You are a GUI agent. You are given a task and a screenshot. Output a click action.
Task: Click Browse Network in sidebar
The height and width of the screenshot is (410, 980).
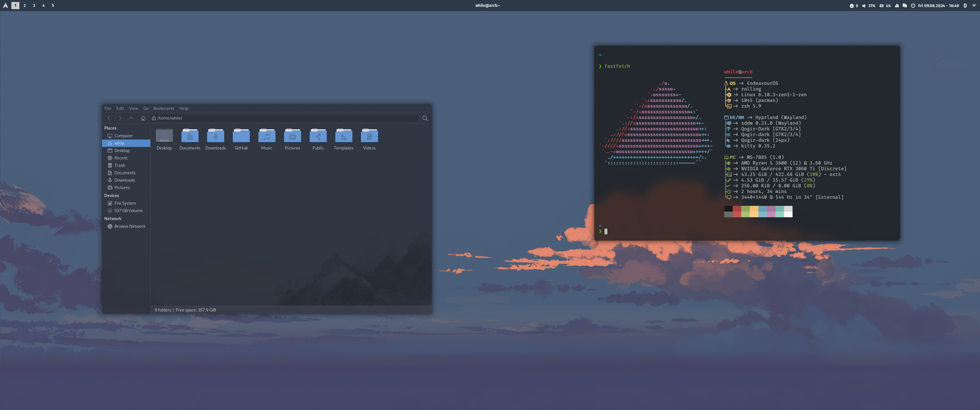[x=130, y=226]
